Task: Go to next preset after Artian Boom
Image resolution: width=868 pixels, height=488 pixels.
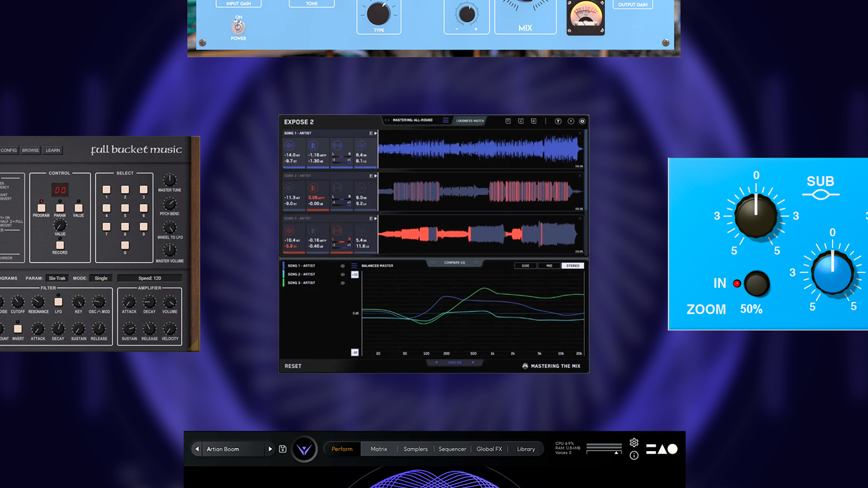Action: [270, 449]
